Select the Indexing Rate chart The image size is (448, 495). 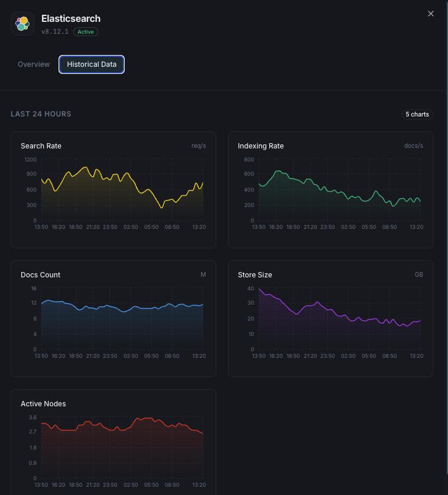[x=330, y=189]
